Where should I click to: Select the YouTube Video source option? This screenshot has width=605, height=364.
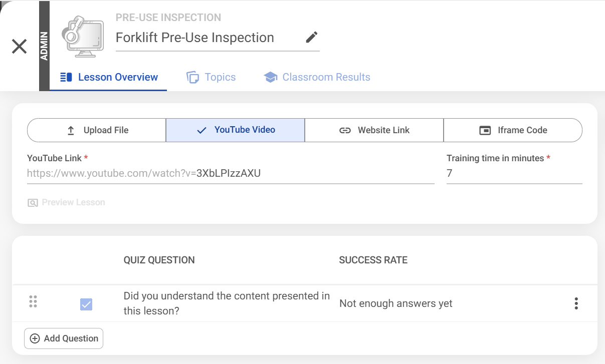click(235, 130)
